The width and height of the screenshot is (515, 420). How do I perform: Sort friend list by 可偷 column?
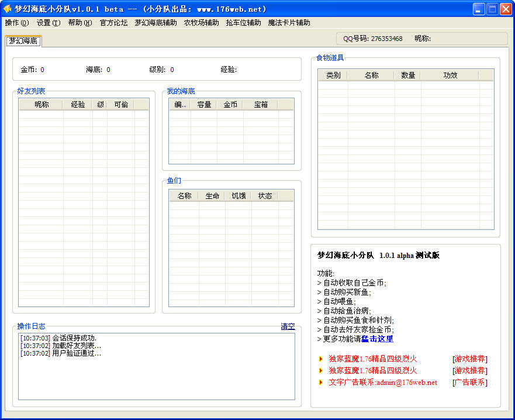[121, 105]
